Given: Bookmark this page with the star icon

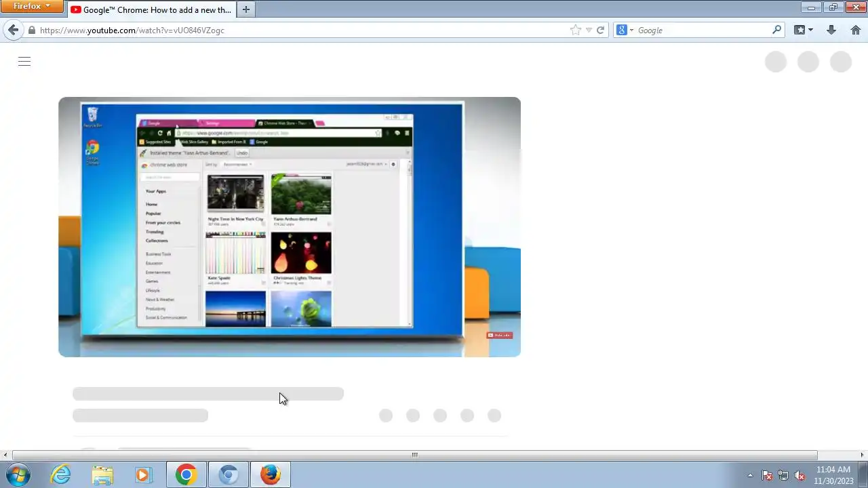Looking at the screenshot, I should 576,30.
